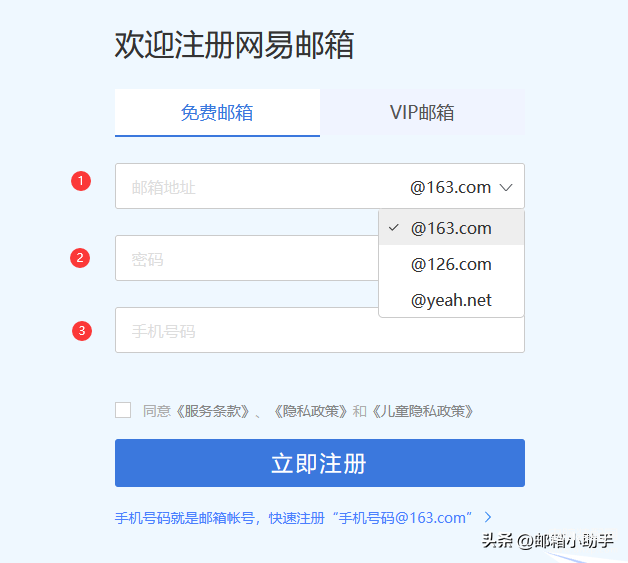This screenshot has width=628, height=563.
Task: Click the red number 1 step badge
Action: [81, 181]
